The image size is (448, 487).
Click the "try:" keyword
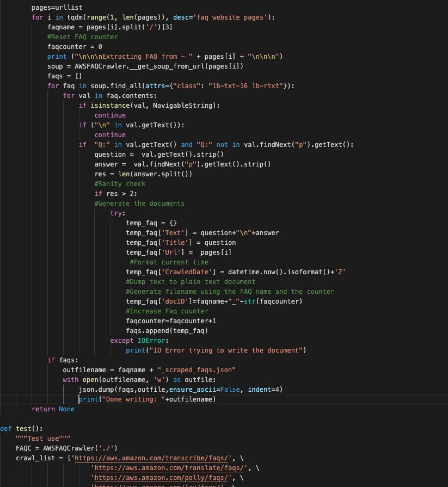pyautogui.click(x=118, y=213)
